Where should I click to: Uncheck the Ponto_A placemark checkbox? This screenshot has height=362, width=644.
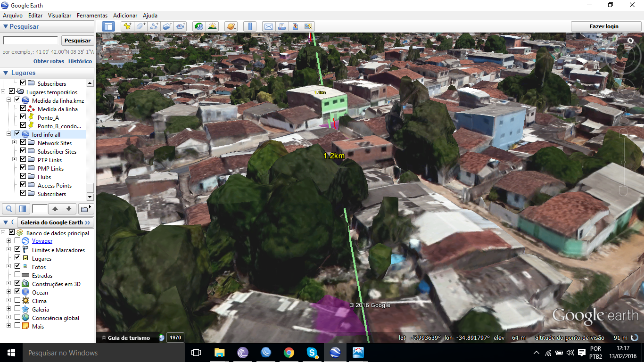[x=23, y=117]
